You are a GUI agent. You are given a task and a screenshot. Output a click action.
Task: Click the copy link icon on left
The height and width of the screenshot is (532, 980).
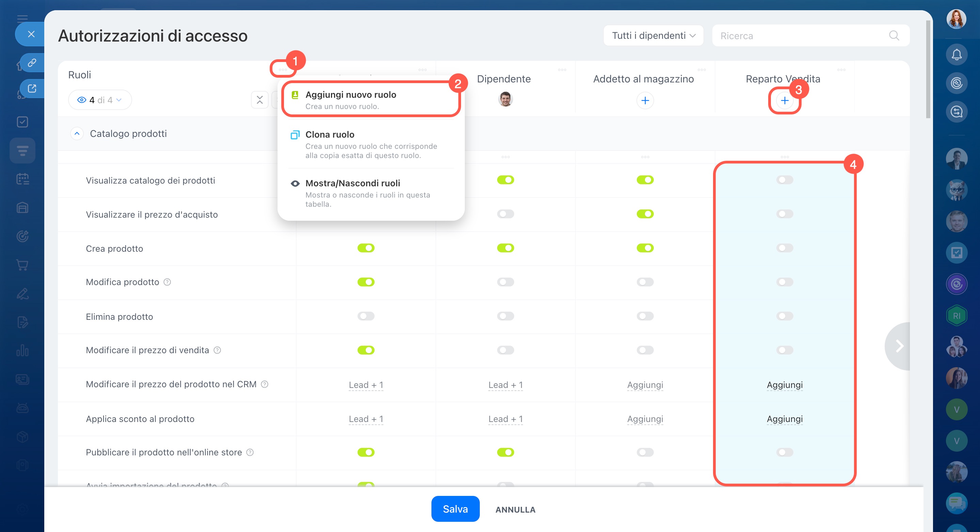32,62
